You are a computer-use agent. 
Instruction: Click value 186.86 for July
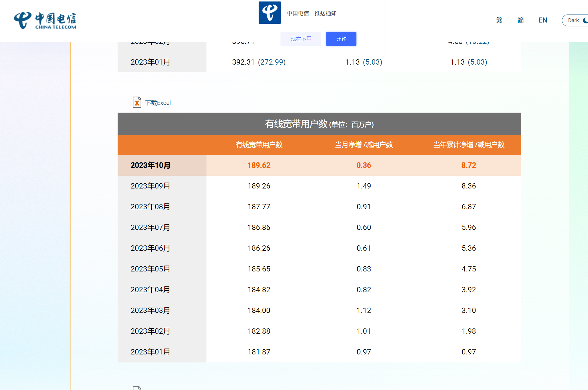click(x=259, y=228)
